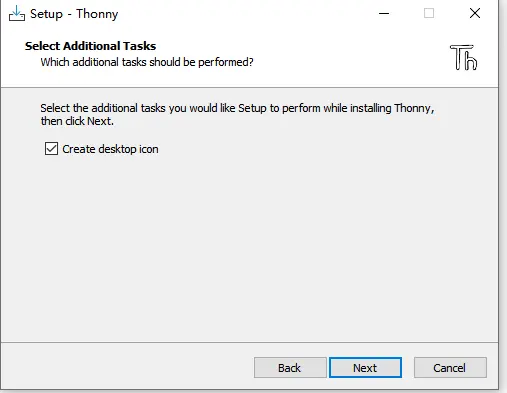Click the installer icon in the title bar
The image size is (507, 393).
coord(17,14)
